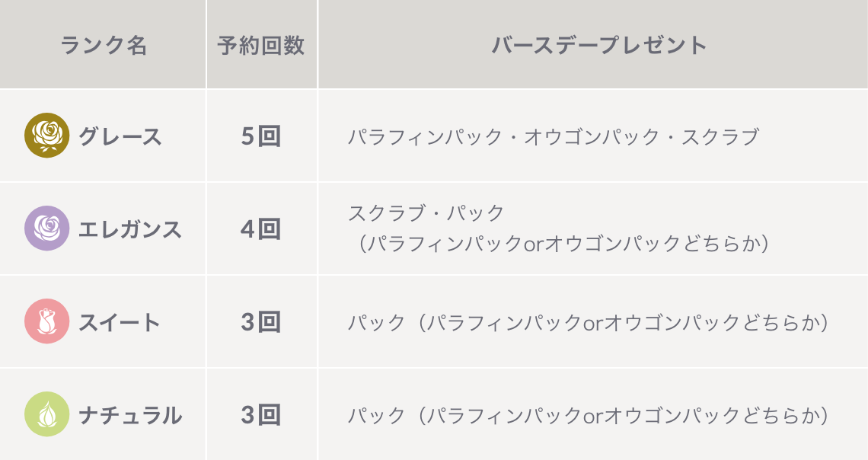Click the purple rose Elegance rank icon
868x460 pixels.
click(x=47, y=228)
